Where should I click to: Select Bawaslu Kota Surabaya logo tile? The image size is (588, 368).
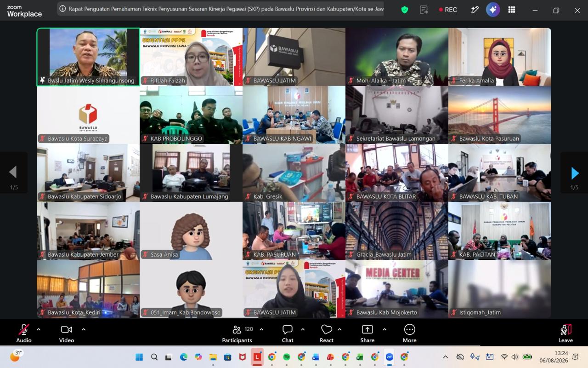88,115
